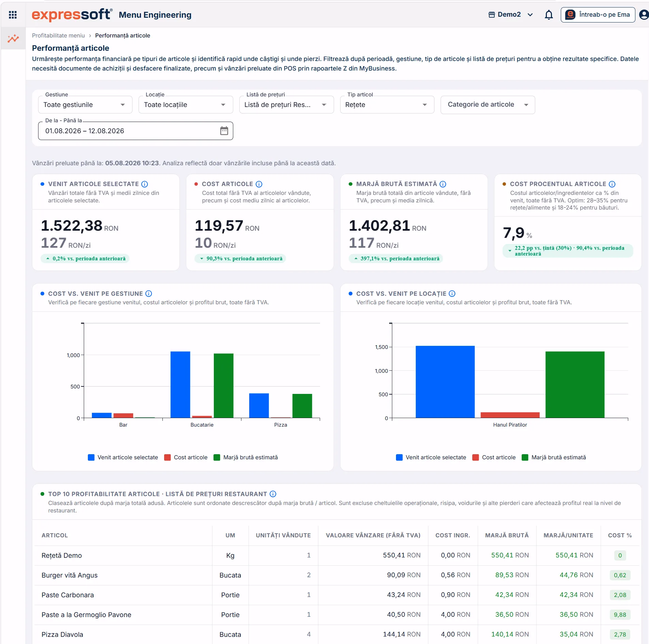This screenshot has width=649, height=644.
Task: Click Paste a la Germoglio Pavone row
Action: tap(336, 615)
